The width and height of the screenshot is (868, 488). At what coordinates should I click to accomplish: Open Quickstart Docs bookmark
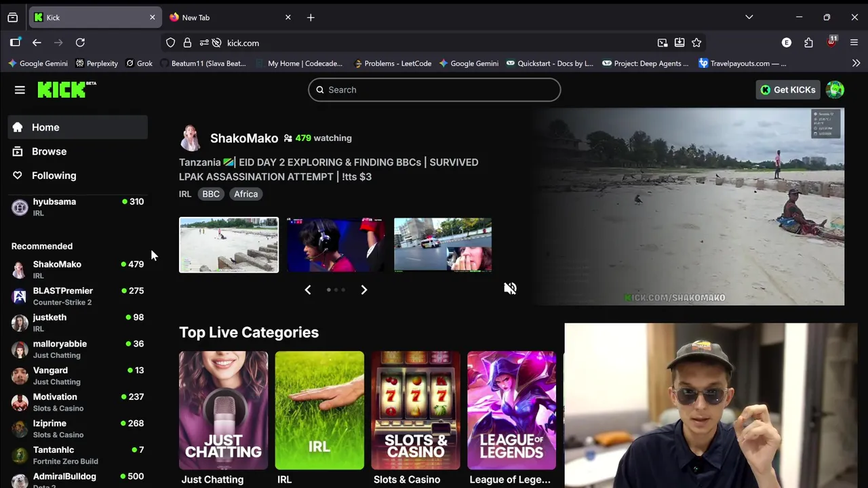click(550, 64)
